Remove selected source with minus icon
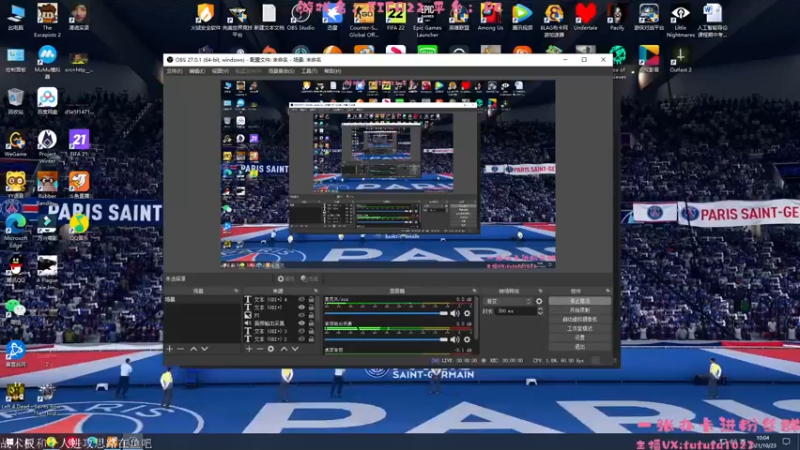This screenshot has height=450, width=800. pyautogui.click(x=260, y=349)
